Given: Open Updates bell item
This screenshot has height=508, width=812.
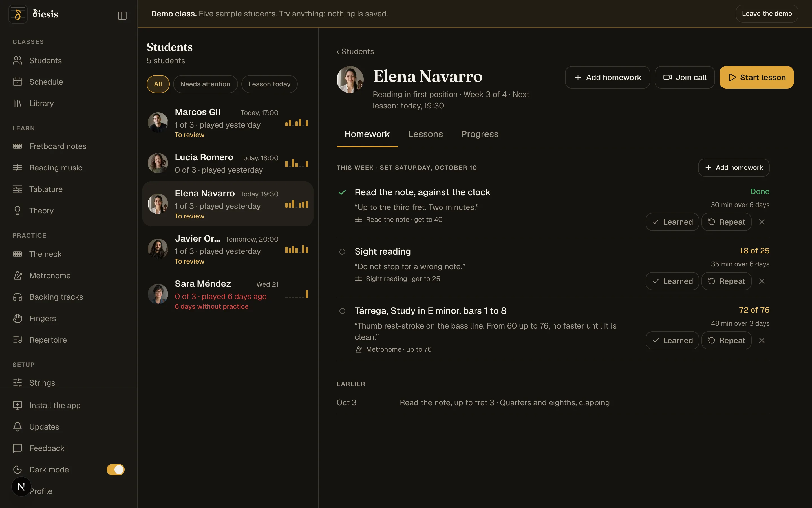Looking at the screenshot, I should (x=69, y=427).
